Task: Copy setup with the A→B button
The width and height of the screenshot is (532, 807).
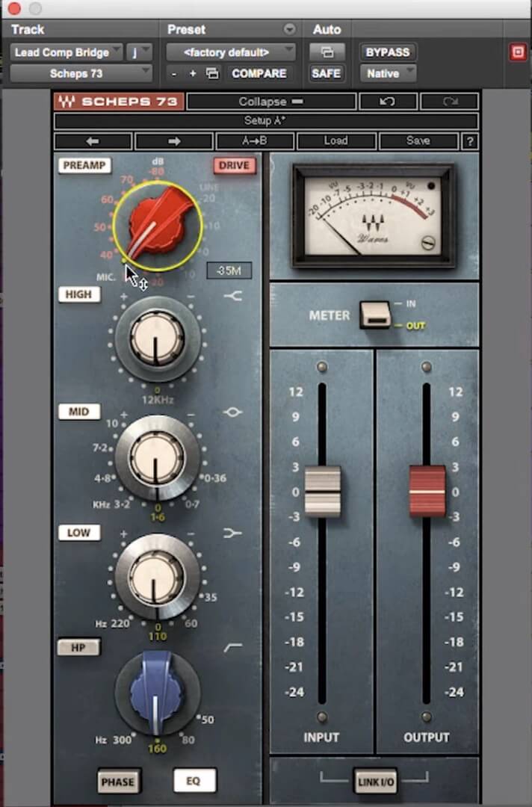Action: coord(255,141)
